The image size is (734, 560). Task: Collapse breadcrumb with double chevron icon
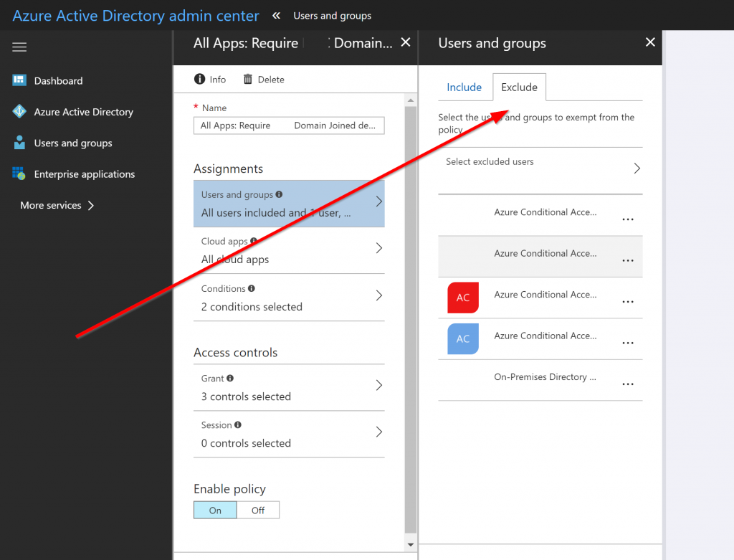coord(276,16)
